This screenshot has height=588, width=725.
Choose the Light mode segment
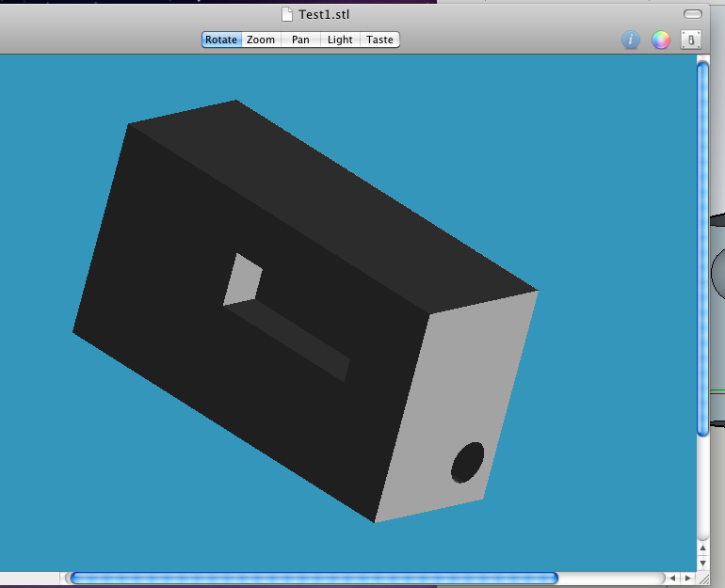(340, 40)
